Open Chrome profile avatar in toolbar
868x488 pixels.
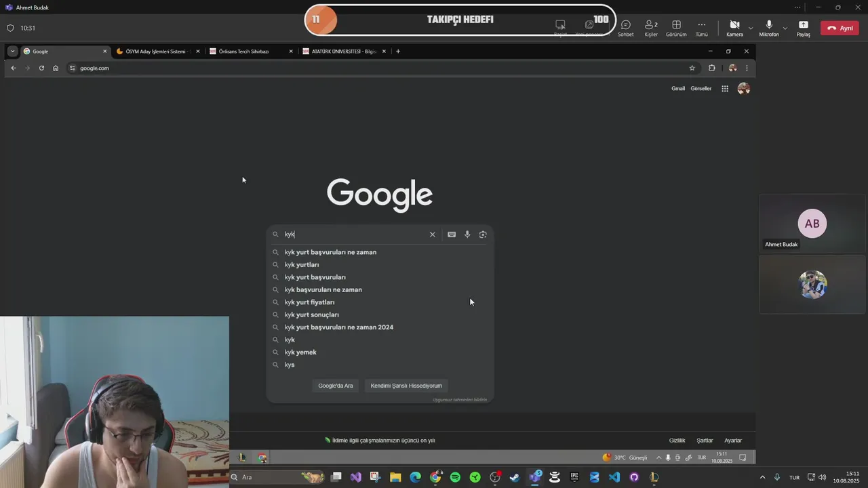732,68
